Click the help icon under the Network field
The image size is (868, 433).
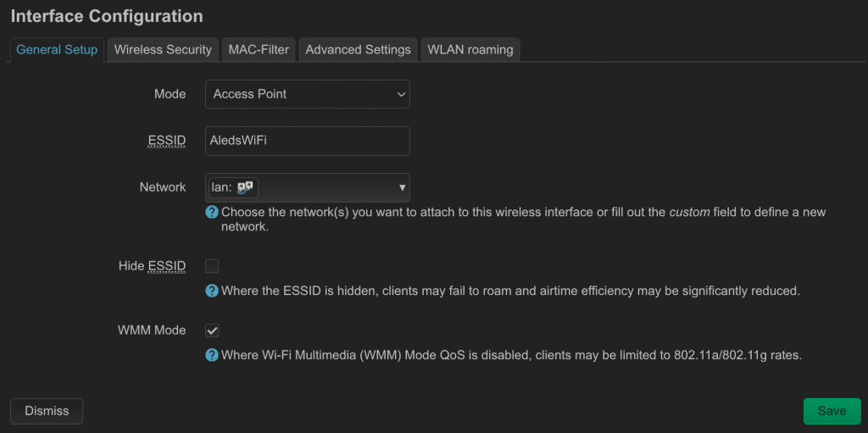(211, 212)
